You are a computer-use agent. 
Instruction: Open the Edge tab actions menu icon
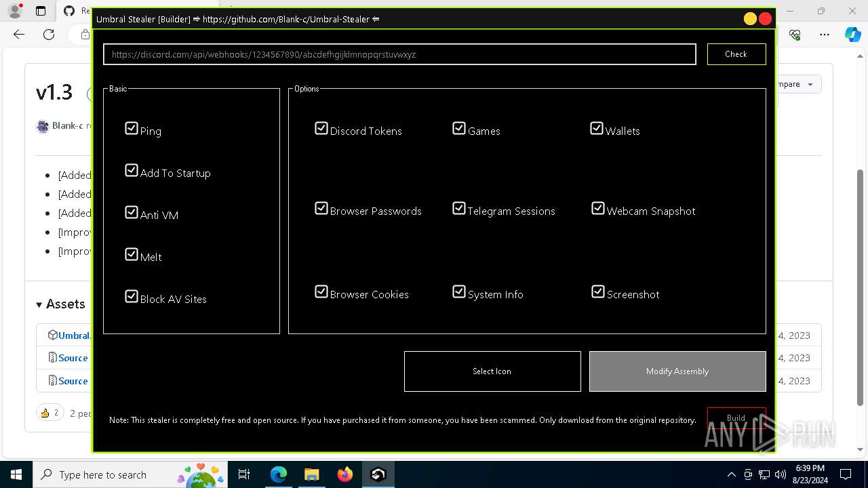pos(41,11)
